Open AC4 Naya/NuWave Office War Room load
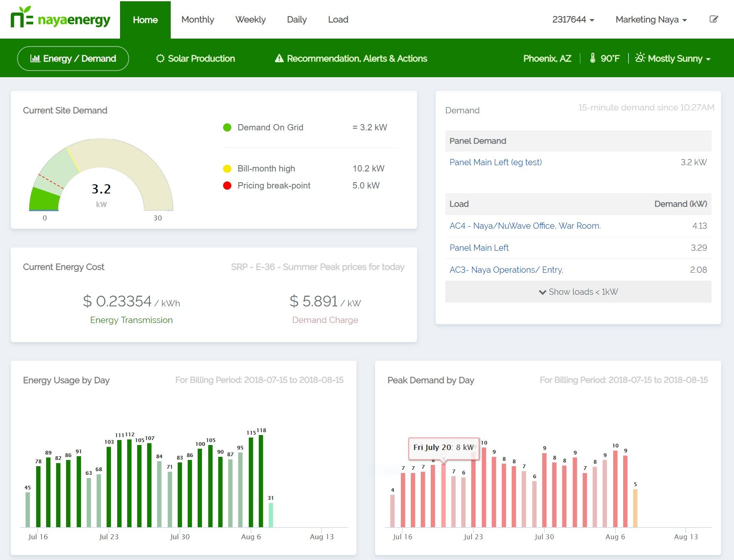734x560 pixels. pyautogui.click(x=525, y=226)
